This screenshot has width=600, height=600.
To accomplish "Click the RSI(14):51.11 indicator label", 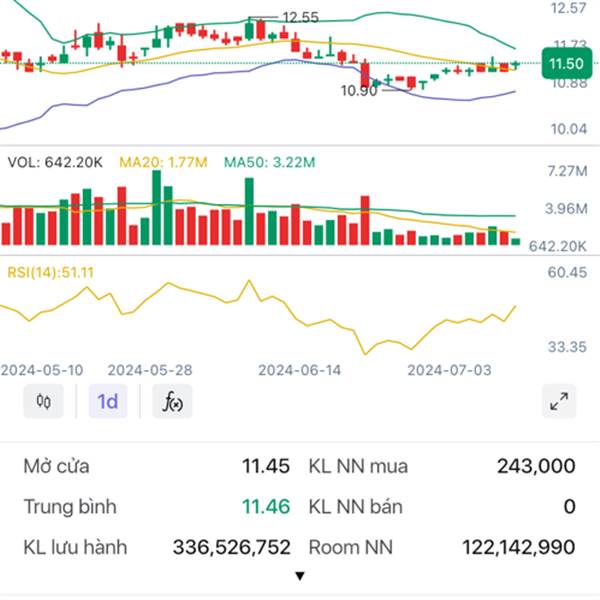I will tap(51, 272).
